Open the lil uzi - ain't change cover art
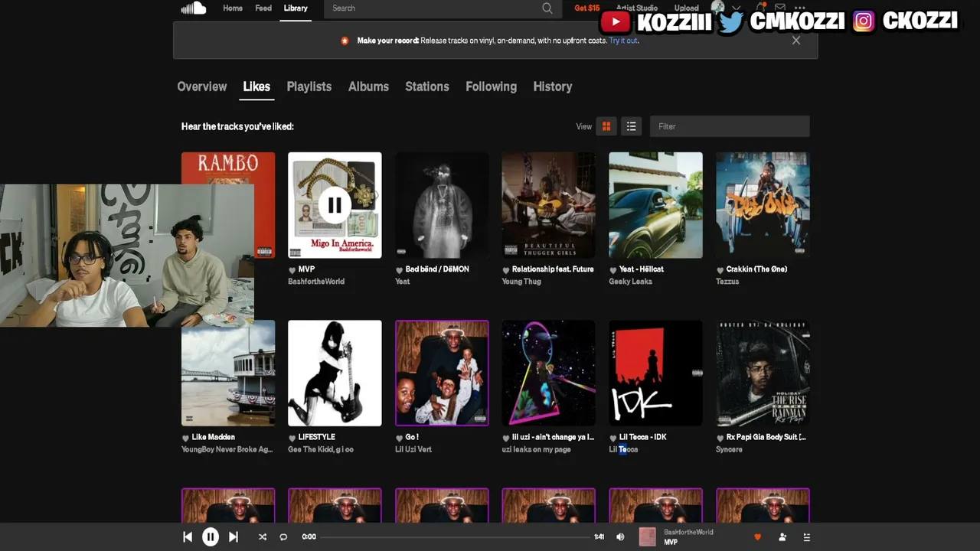Viewport: 980px width, 551px height. point(548,373)
